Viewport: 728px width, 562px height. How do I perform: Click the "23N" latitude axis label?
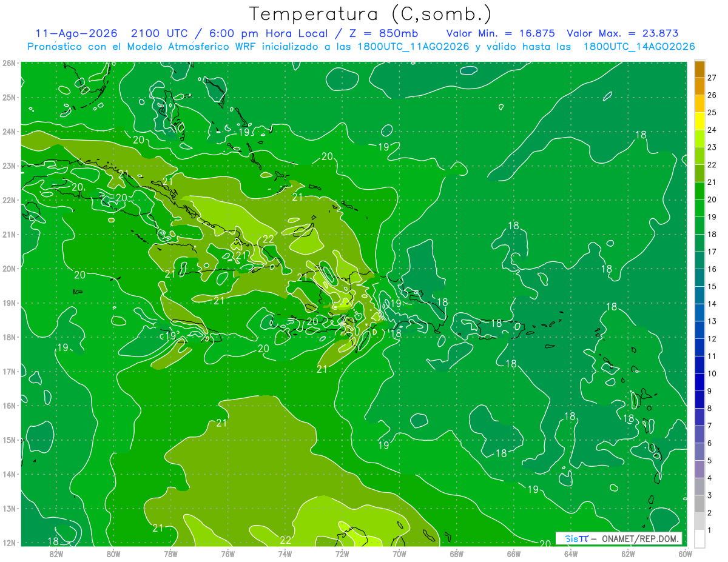coord(9,166)
